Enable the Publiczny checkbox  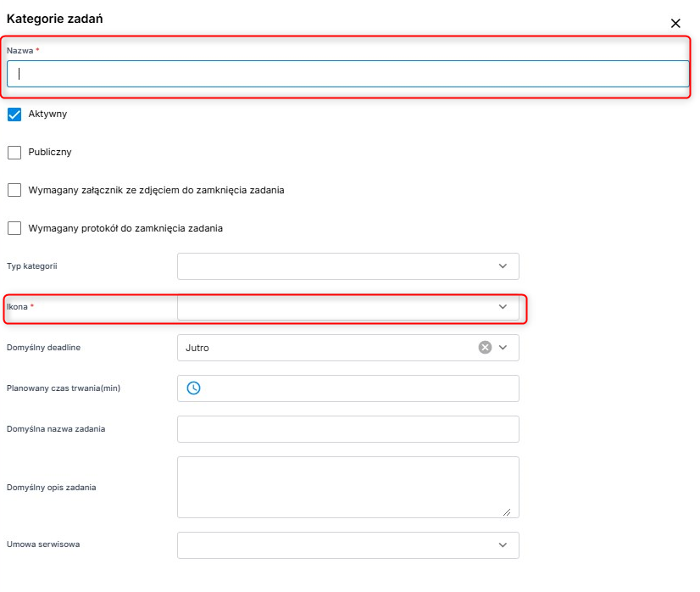(14, 153)
